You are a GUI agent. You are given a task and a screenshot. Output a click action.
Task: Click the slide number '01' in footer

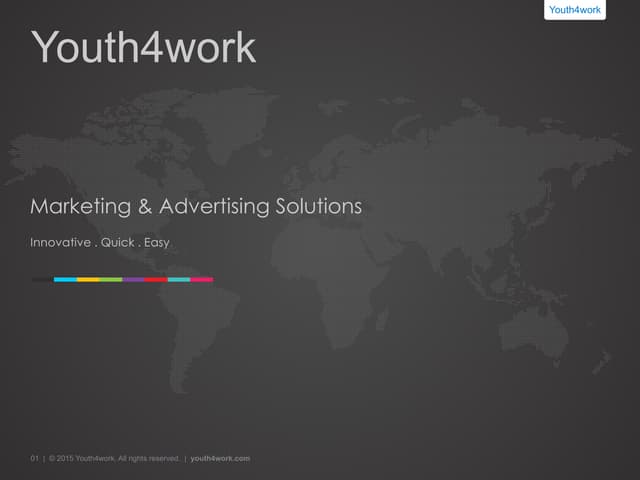[x=34, y=459]
